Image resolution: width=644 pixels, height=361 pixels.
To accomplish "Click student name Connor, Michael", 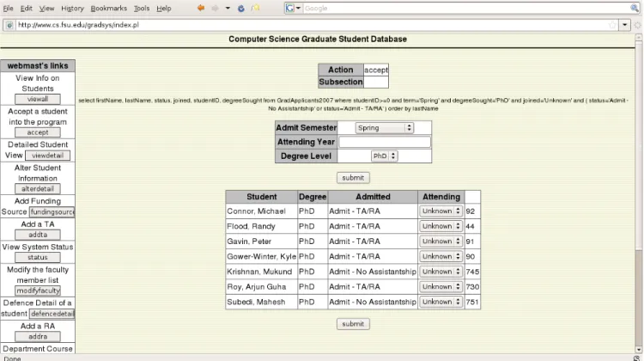I will (x=256, y=211).
